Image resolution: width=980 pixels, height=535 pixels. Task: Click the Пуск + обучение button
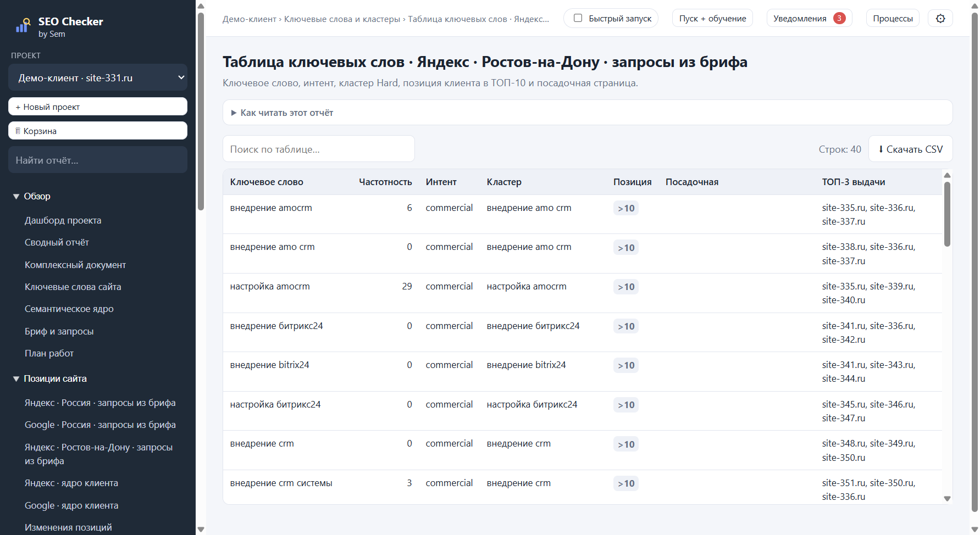coord(712,18)
